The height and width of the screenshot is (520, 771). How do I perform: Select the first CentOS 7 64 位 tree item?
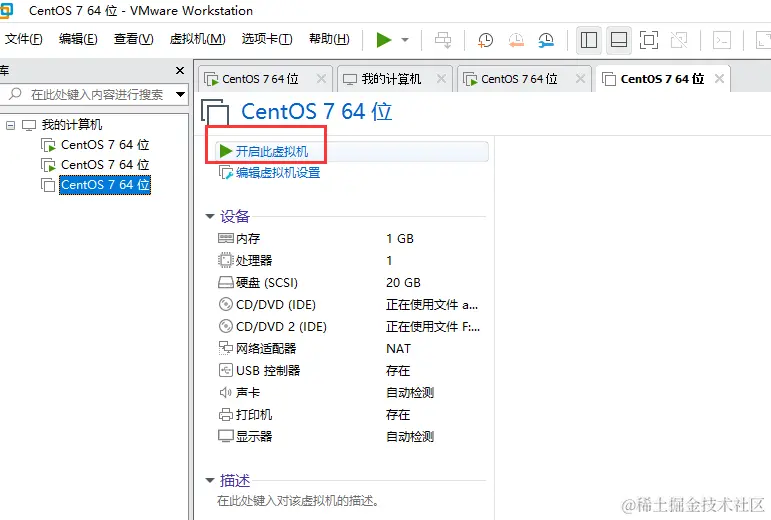(105, 145)
